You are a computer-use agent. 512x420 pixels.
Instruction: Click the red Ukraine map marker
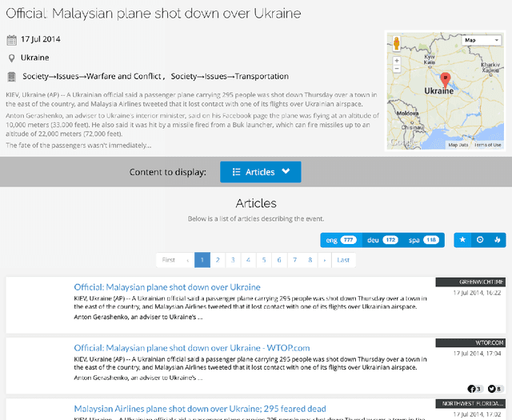446,78
